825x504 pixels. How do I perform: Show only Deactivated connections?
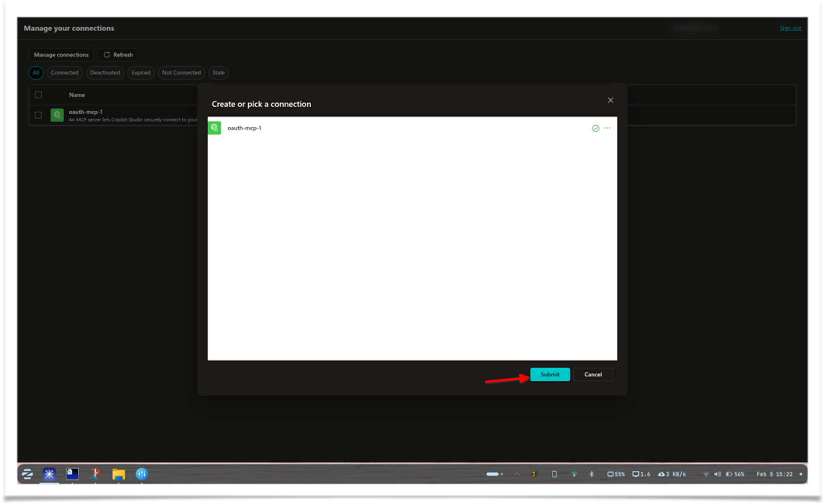105,72
